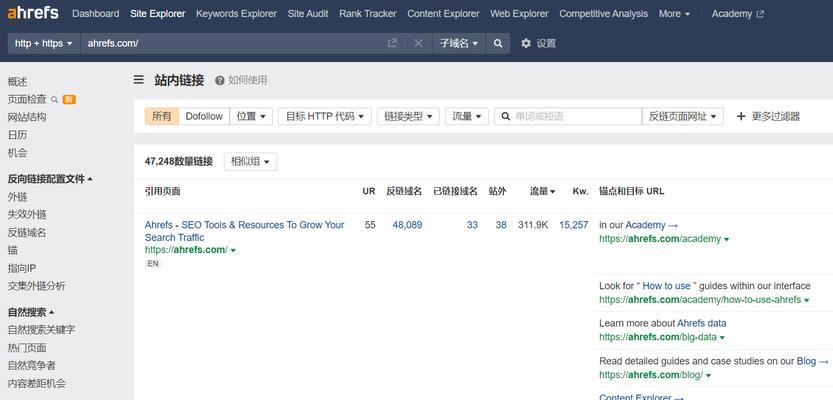The image size is (833, 400).
Task: Open 内容差距机会 in sidebar
Action: tap(37, 384)
